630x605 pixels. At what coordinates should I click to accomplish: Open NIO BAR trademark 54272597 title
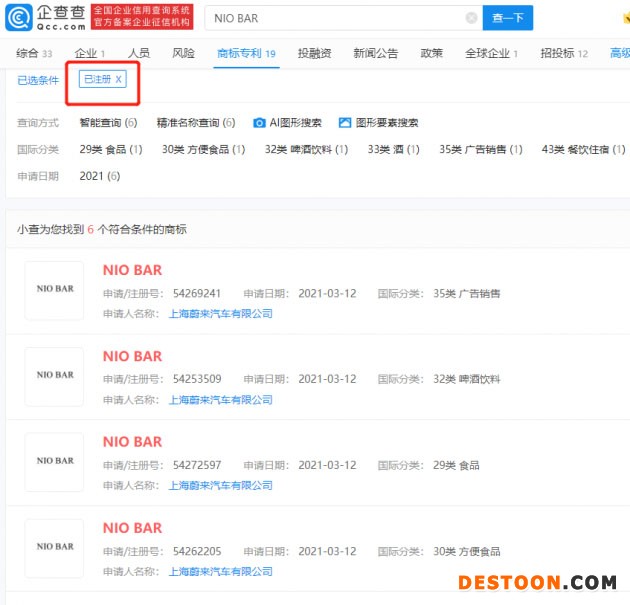click(133, 441)
